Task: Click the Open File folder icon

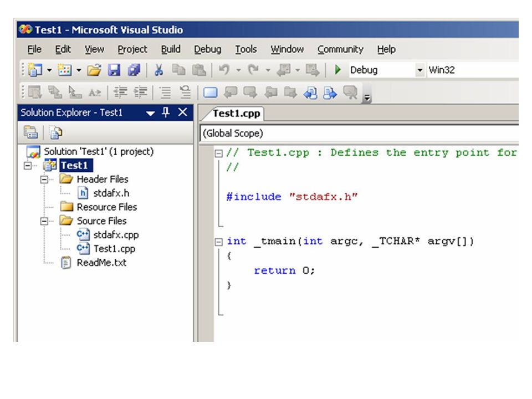Action: [94, 70]
